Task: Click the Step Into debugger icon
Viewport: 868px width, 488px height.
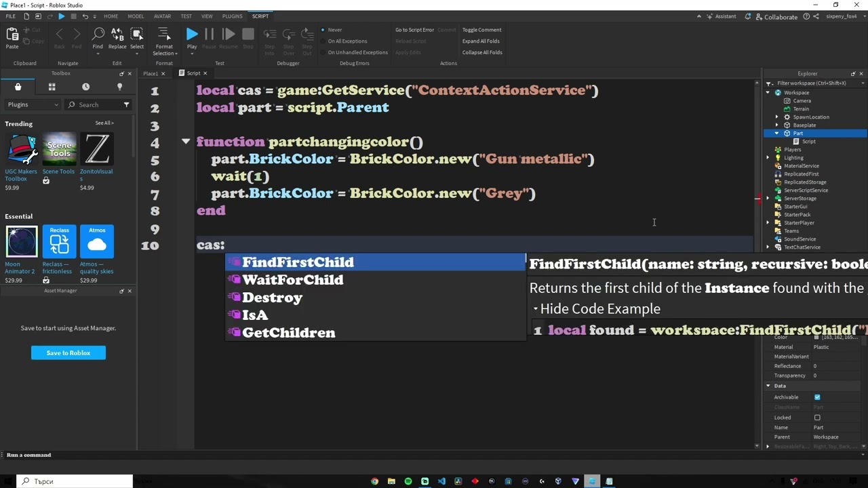Action: [269, 35]
